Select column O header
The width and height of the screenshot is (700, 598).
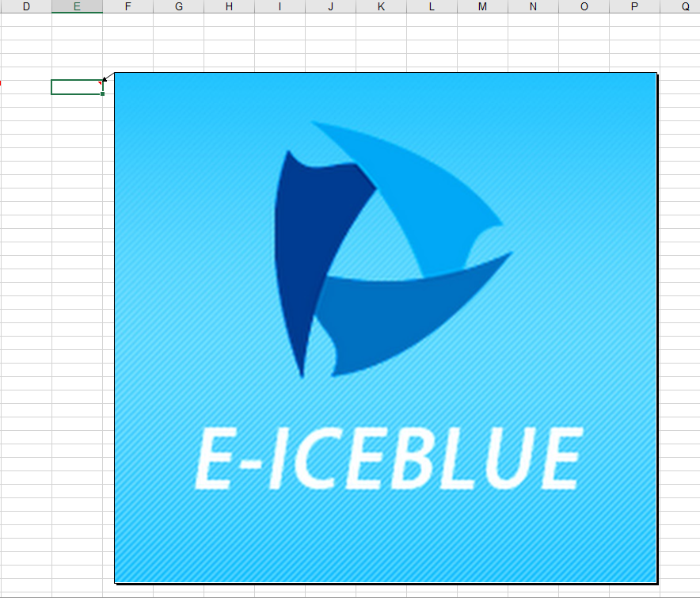(x=584, y=6)
